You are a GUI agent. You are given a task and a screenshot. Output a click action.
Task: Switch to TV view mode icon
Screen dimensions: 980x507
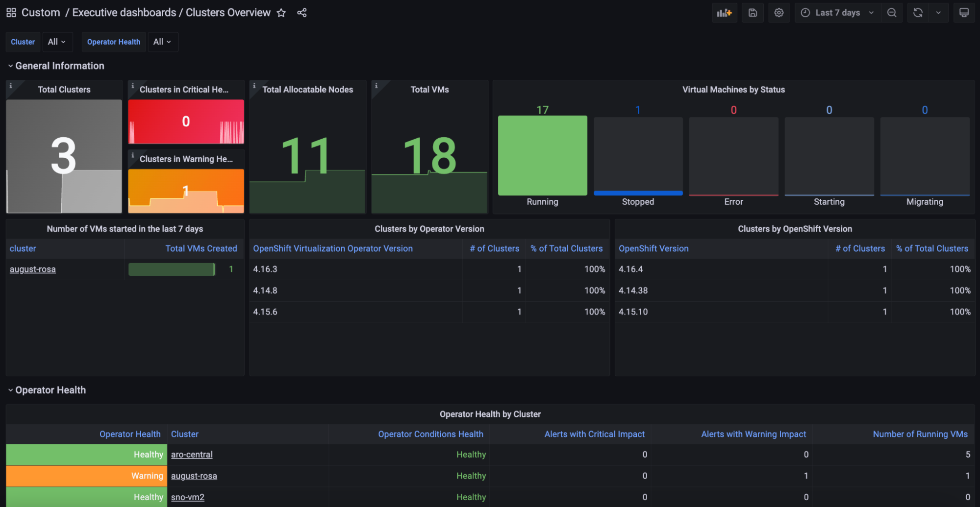click(963, 13)
